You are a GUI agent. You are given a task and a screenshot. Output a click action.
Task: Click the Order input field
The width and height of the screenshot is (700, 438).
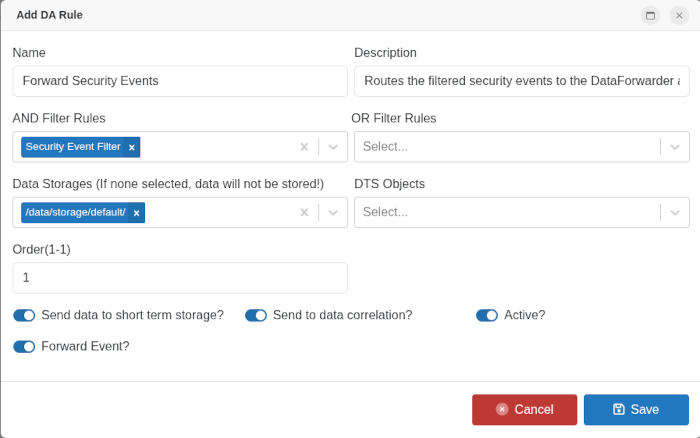(x=180, y=278)
